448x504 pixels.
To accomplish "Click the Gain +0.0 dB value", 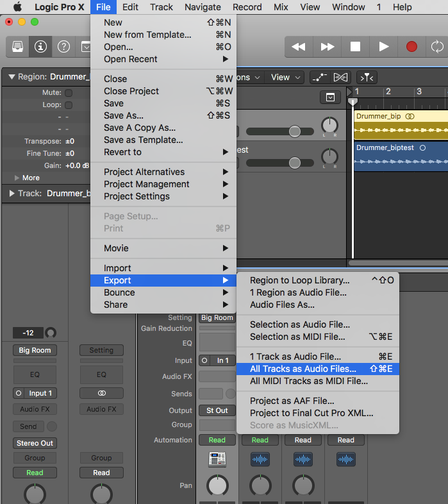I will pyautogui.click(x=77, y=166).
